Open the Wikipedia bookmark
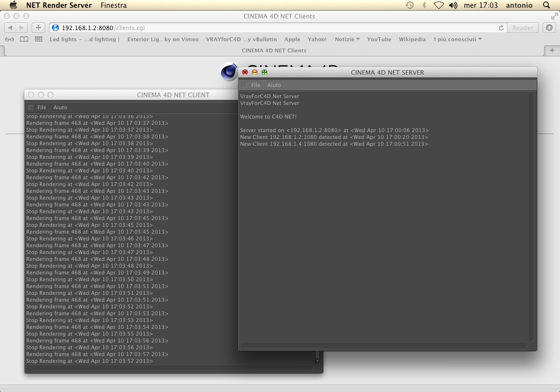This screenshot has width=560, height=392. click(x=412, y=39)
